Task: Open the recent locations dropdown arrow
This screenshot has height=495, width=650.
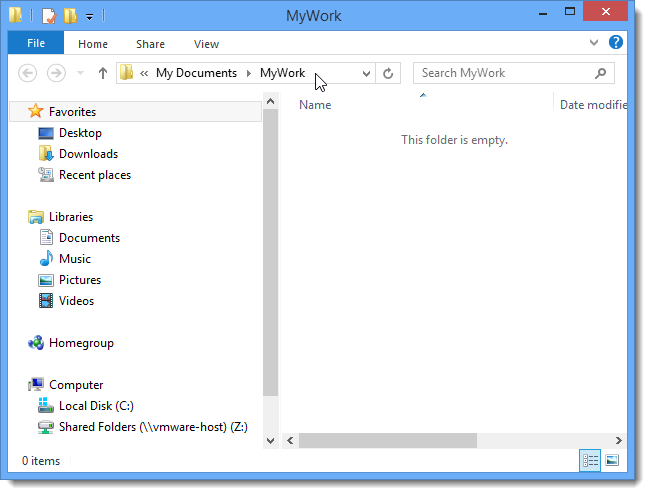Action: 80,73
